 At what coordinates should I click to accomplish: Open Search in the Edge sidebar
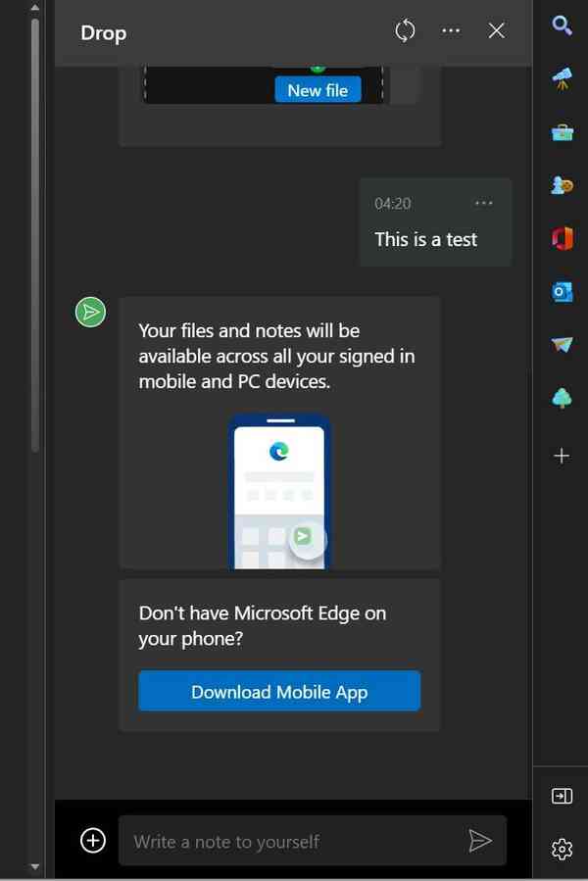click(x=562, y=25)
